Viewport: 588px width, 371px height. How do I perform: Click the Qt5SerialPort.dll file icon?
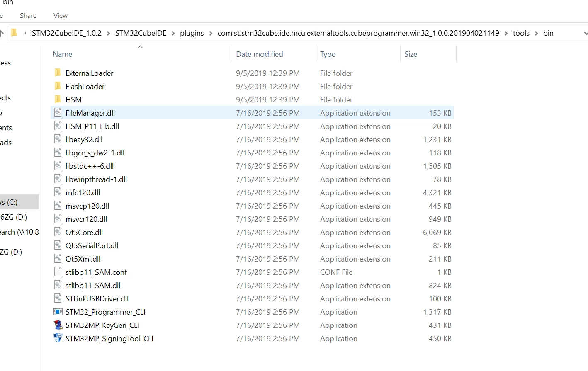pos(58,245)
